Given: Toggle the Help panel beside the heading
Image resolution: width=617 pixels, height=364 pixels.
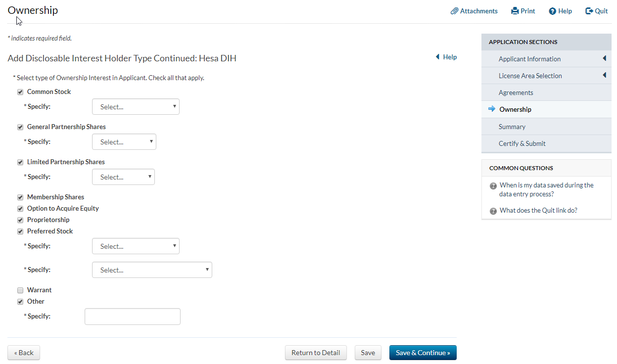Looking at the screenshot, I should click(446, 57).
